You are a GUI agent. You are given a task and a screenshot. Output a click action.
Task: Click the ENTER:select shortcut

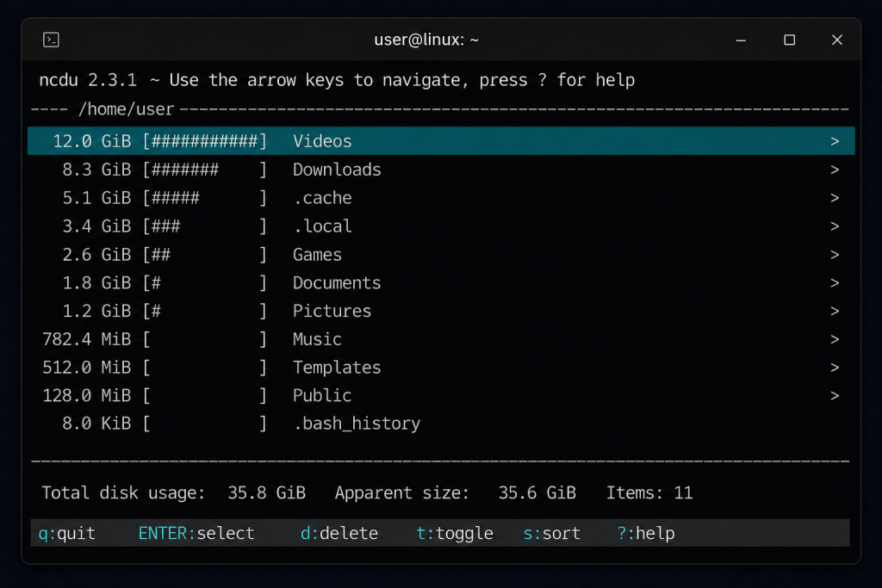pyautogui.click(x=196, y=533)
